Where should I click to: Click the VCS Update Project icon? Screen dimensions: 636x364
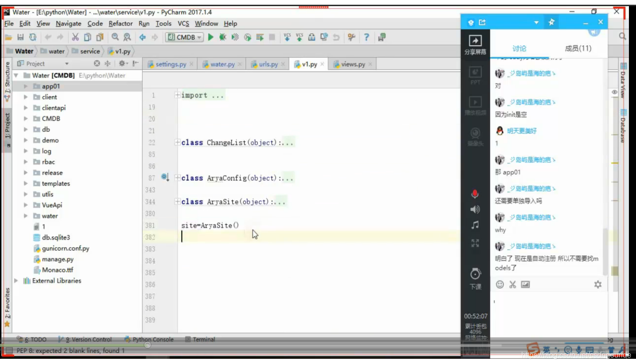click(287, 37)
